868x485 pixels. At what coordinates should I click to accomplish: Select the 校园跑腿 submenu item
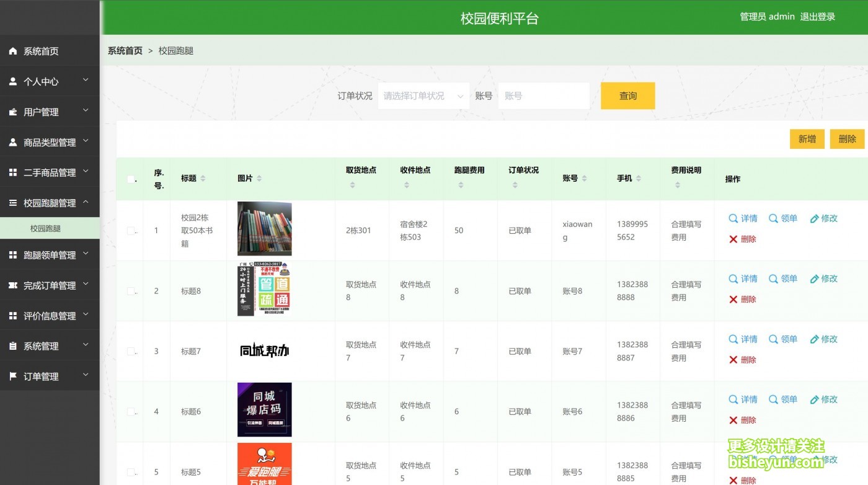pos(46,228)
